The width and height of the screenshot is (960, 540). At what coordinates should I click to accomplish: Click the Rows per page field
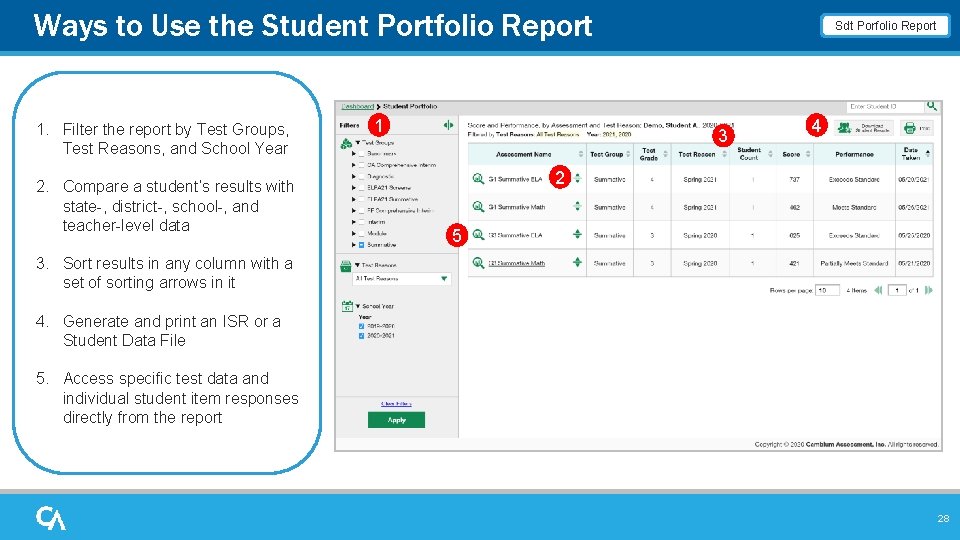(x=827, y=290)
